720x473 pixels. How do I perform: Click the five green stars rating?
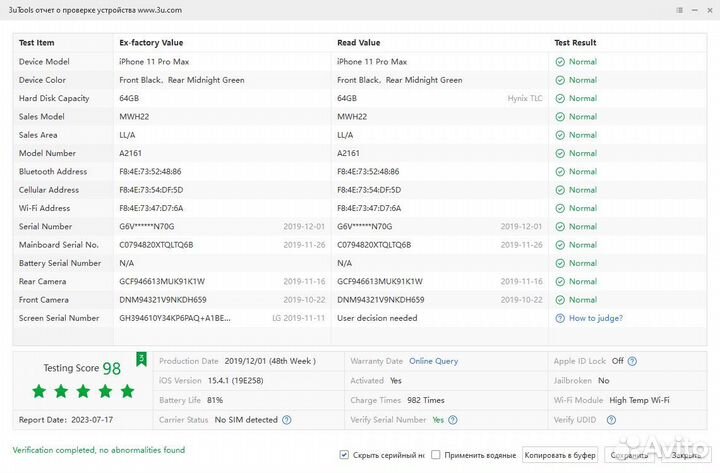point(83,392)
